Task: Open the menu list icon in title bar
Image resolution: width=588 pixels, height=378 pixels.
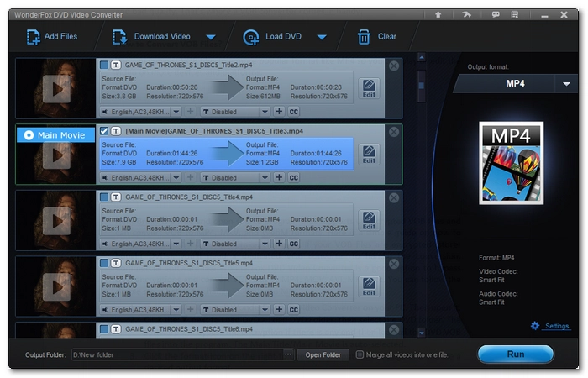Action: pyautogui.click(x=515, y=14)
